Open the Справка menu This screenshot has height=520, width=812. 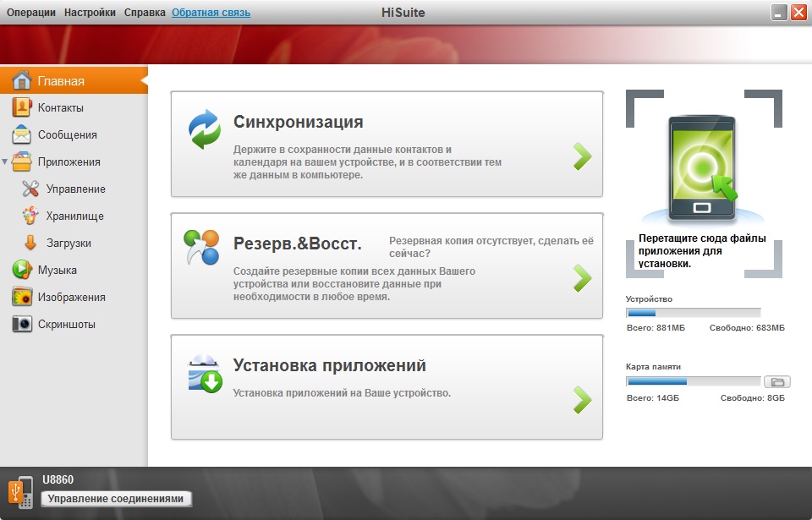click(145, 13)
